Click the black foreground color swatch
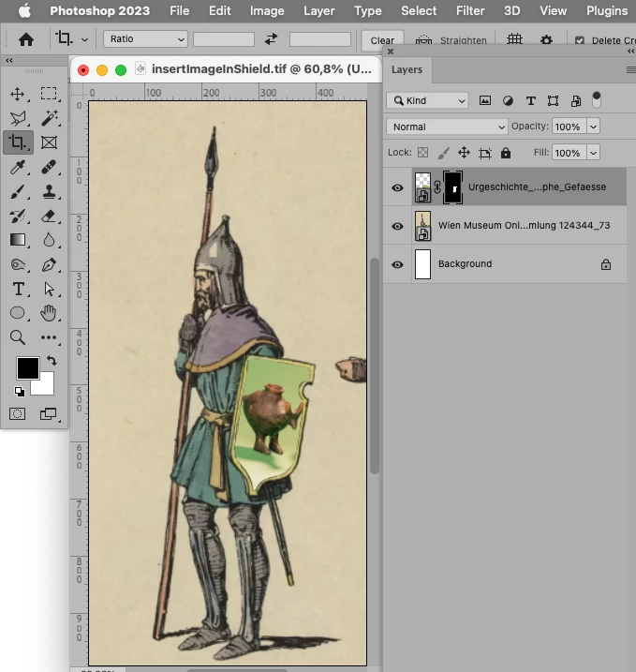 pos(27,368)
